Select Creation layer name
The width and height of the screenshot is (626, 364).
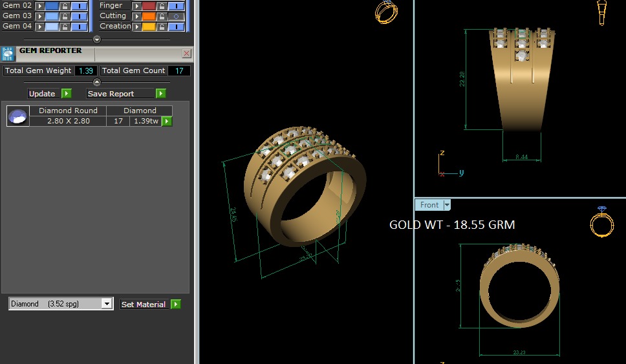115,26
